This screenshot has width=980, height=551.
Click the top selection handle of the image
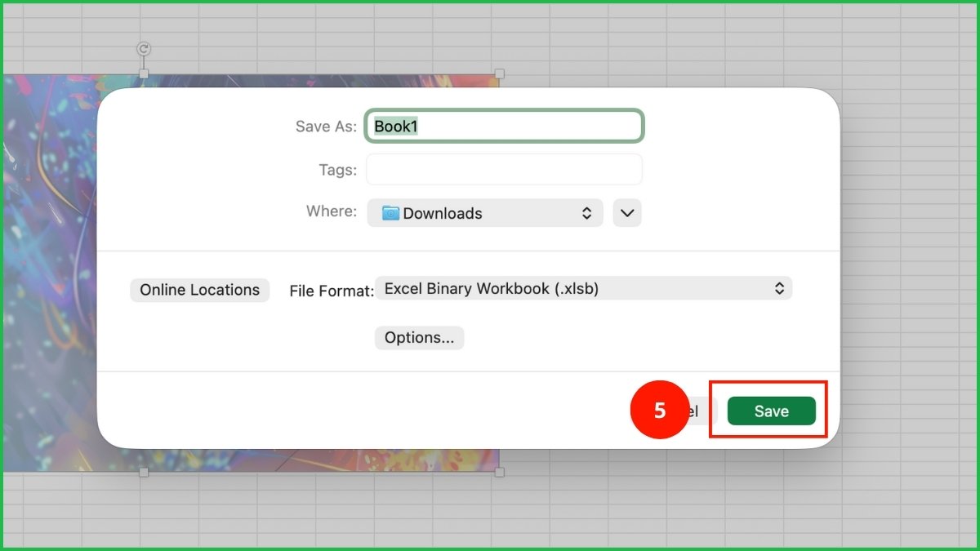tap(143, 74)
